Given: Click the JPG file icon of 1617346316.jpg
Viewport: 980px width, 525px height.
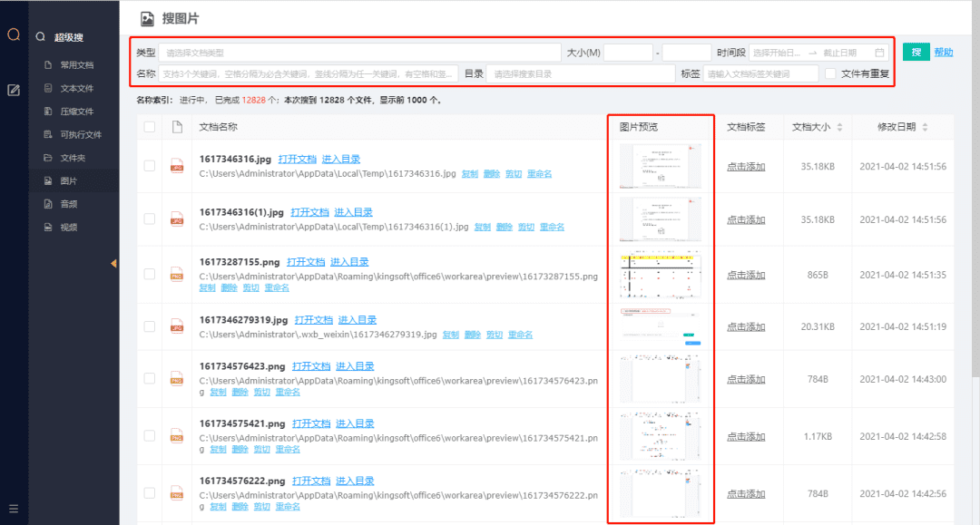Looking at the screenshot, I should (x=177, y=166).
